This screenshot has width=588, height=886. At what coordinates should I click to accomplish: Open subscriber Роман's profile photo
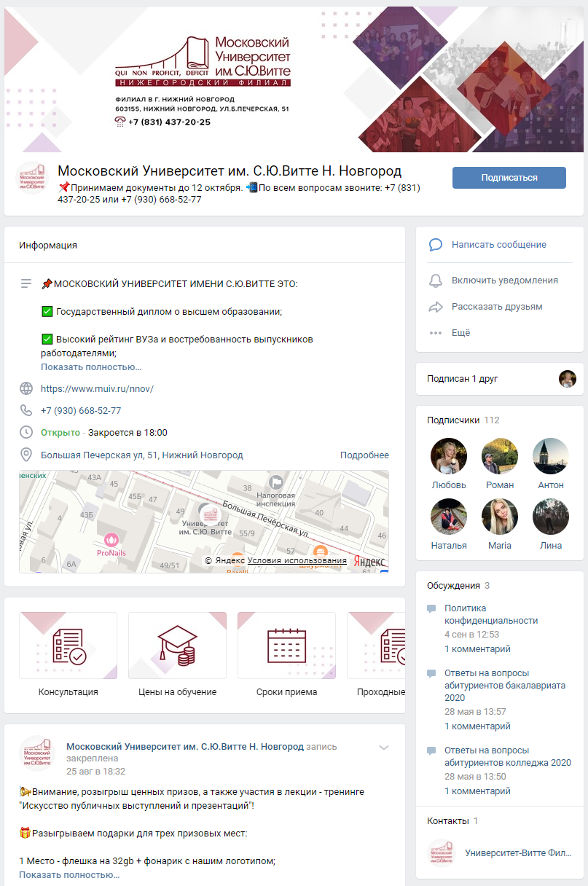coord(500,456)
